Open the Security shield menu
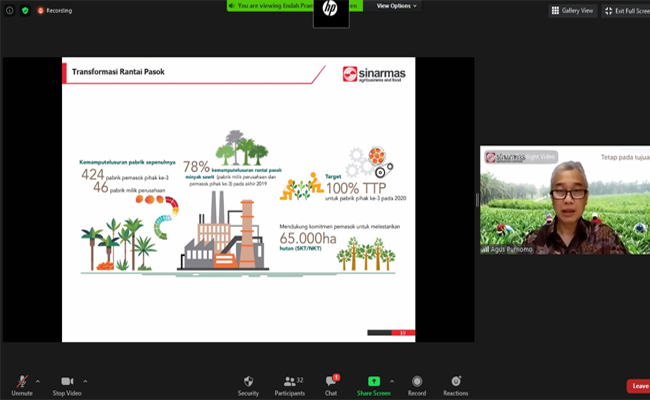Viewport: 650px width, 400px height. 248,385
